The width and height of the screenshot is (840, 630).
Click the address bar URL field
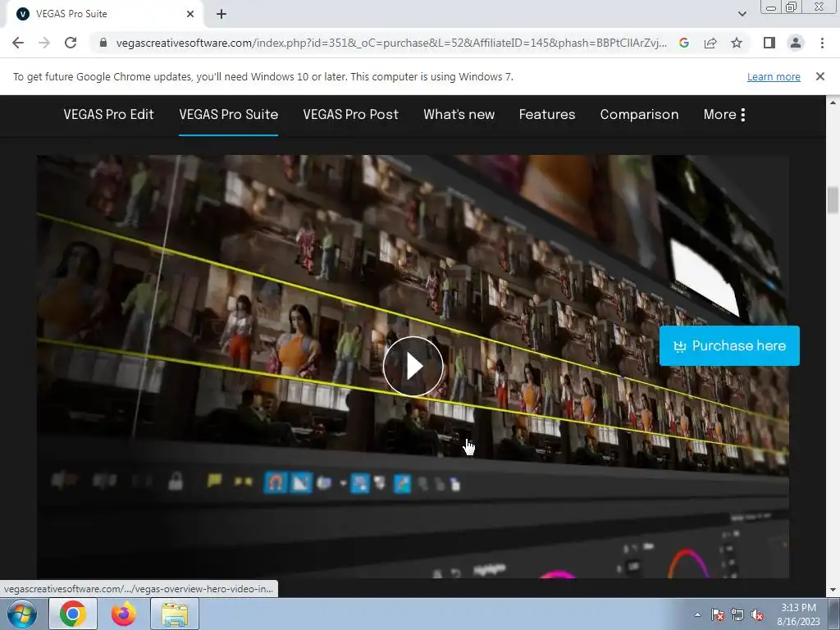(391, 43)
